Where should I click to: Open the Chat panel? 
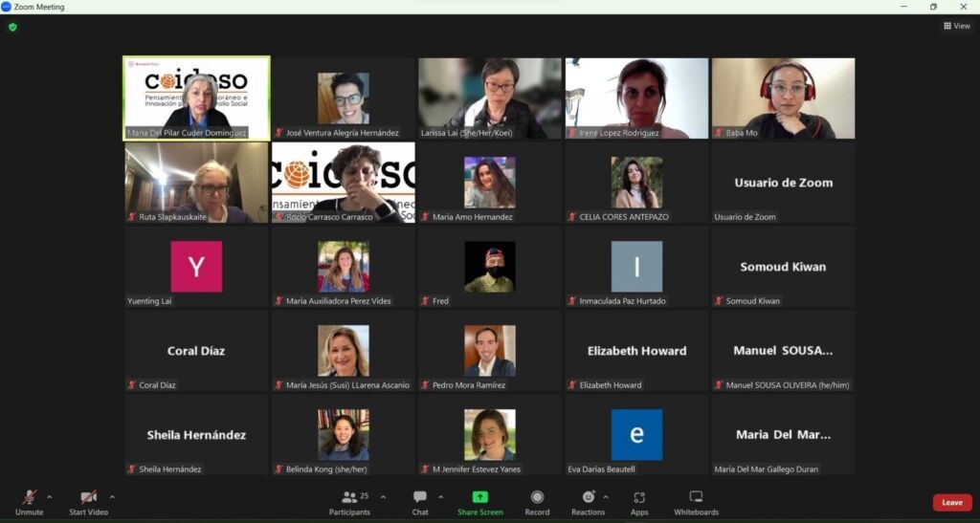pos(420,502)
